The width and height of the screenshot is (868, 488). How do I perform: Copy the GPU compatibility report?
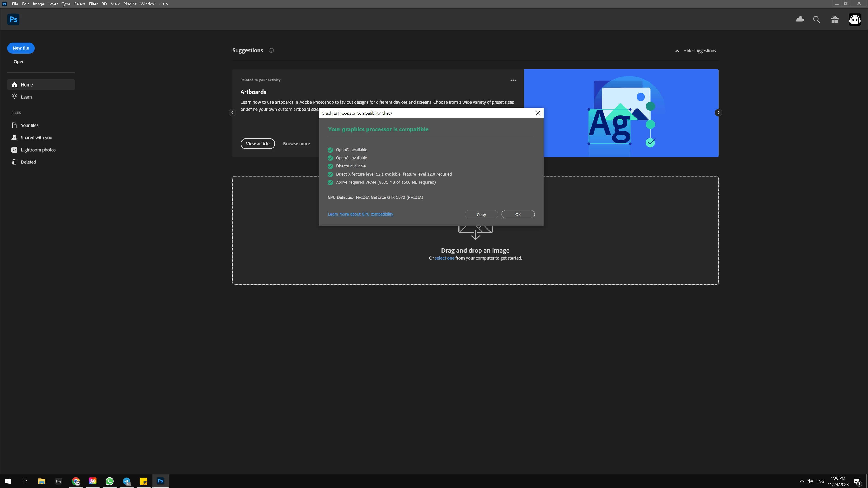481,215
